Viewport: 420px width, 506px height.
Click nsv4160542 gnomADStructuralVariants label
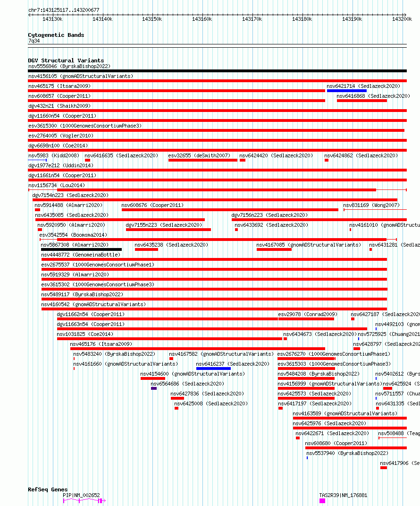point(93,305)
